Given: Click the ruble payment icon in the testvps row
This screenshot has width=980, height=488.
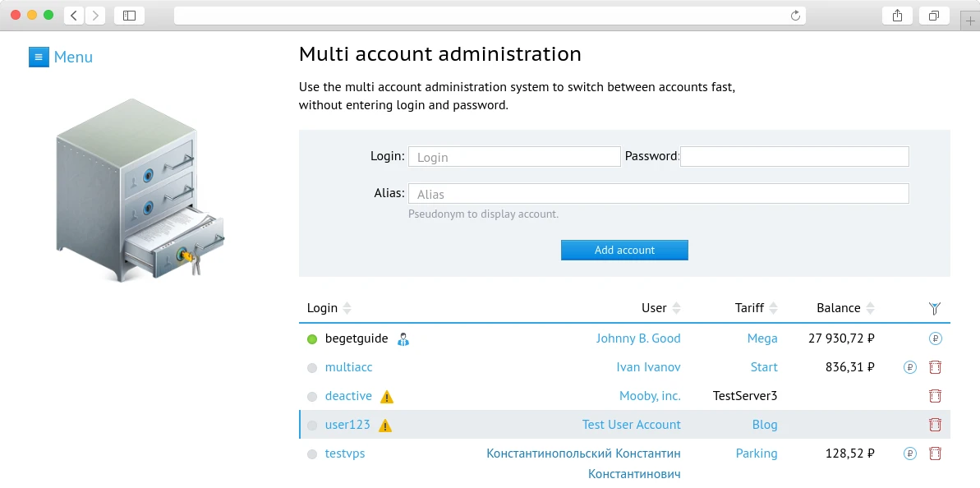Looking at the screenshot, I should point(909,453).
